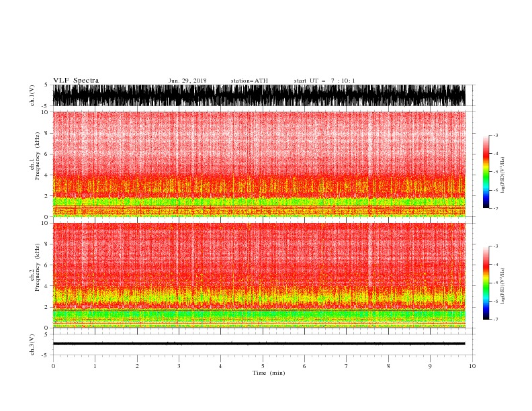Click the ch.2 Frequency (kHz) axis label

(35, 267)
